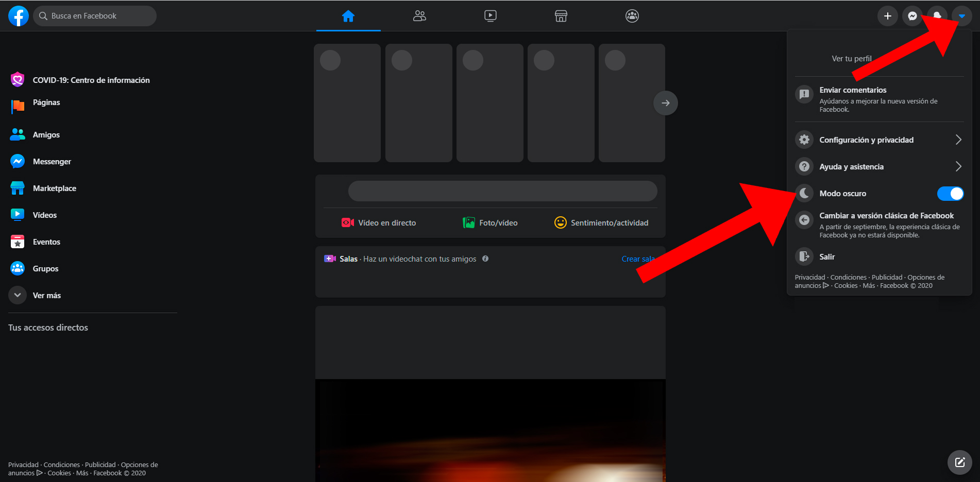Open the Marketplace storefront icon
This screenshot has height=482, width=980.
point(561,15)
